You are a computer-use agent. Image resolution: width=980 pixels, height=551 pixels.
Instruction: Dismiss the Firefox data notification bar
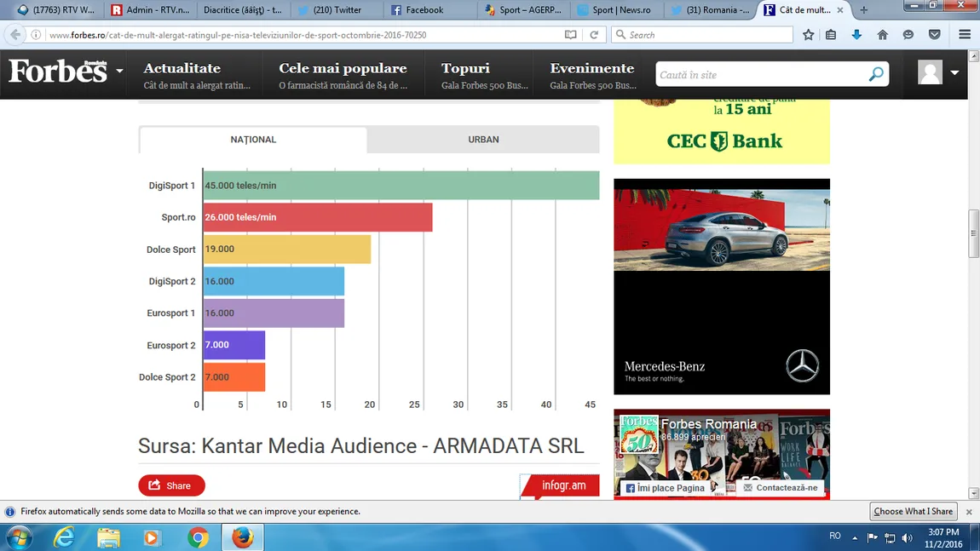pyautogui.click(x=969, y=512)
